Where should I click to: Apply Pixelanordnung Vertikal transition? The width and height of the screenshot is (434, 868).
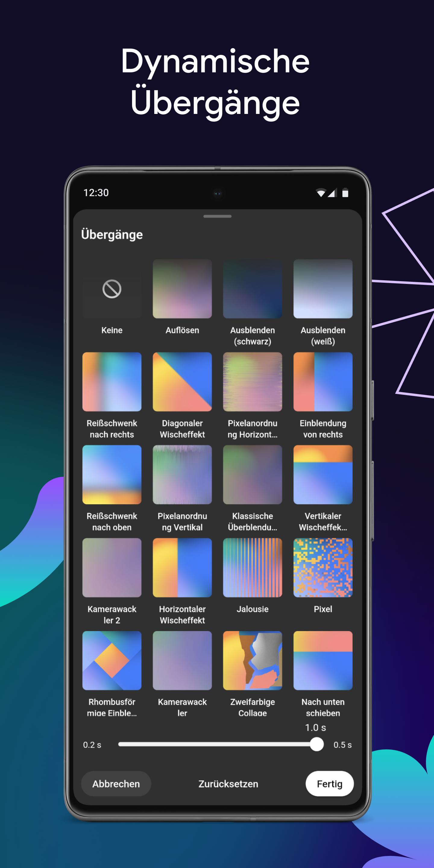tap(182, 475)
